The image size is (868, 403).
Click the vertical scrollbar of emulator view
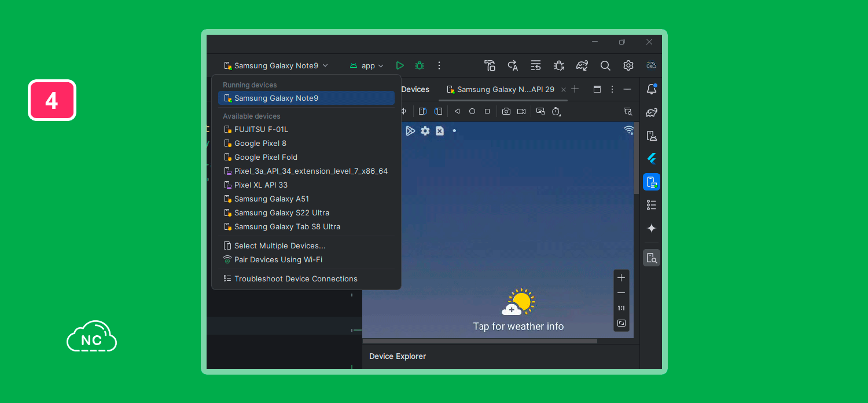pyautogui.click(x=636, y=157)
